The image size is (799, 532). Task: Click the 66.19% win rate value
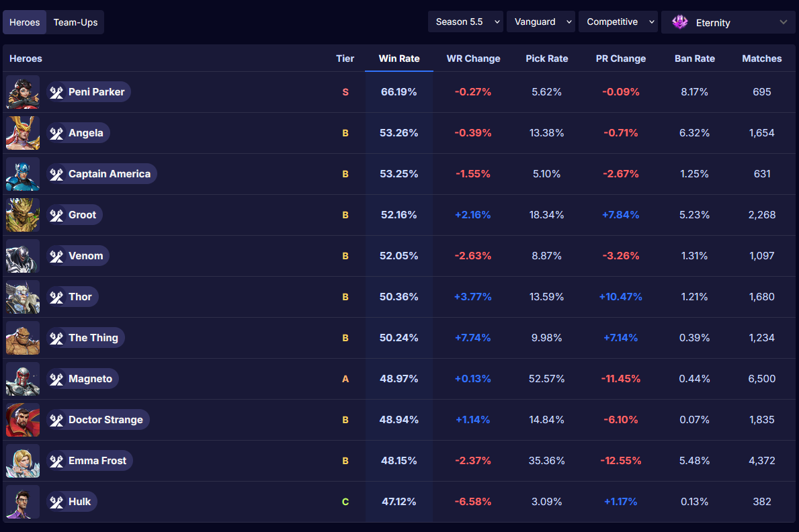pyautogui.click(x=399, y=92)
